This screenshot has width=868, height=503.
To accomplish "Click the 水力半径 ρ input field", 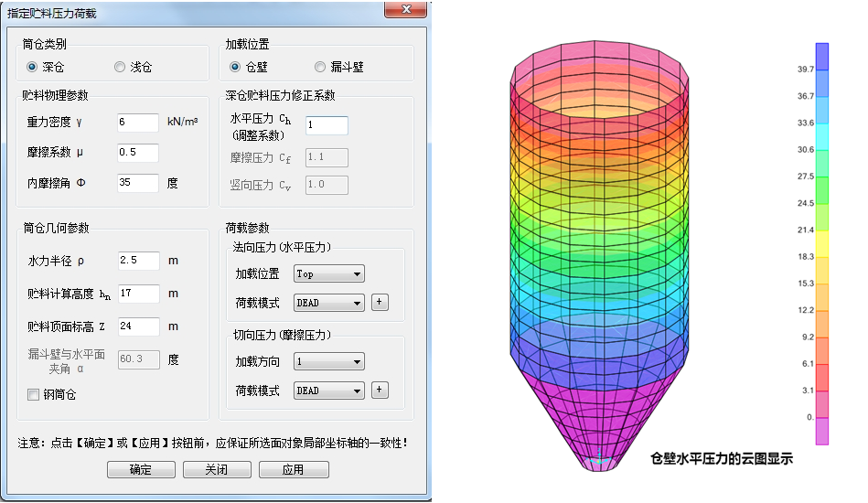I will pyautogui.click(x=138, y=261).
